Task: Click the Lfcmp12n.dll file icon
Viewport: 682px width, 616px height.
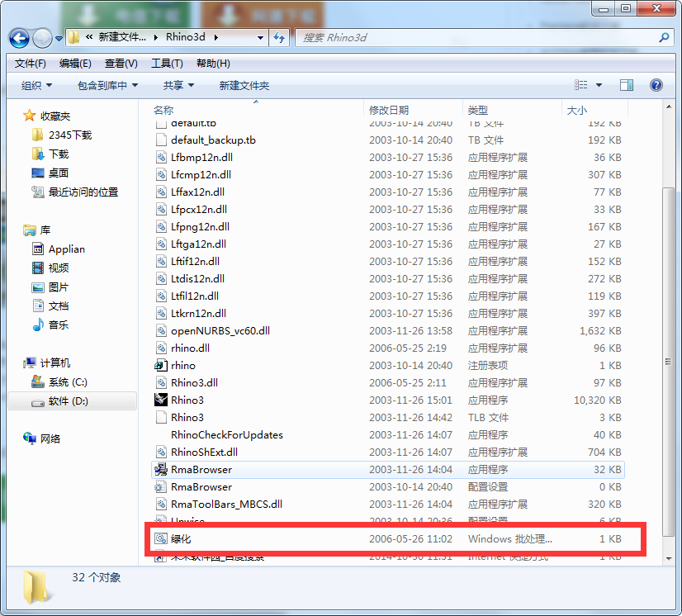Action: (161, 175)
